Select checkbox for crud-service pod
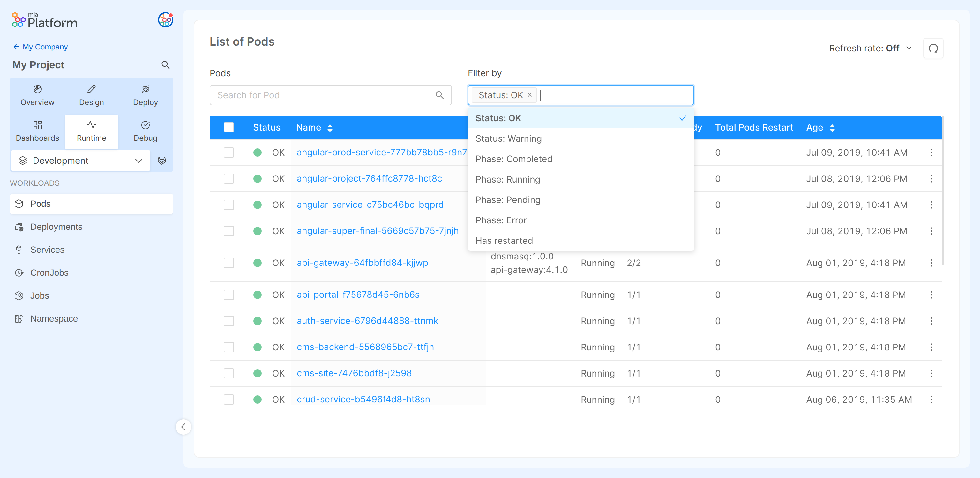980x478 pixels. coord(228,399)
